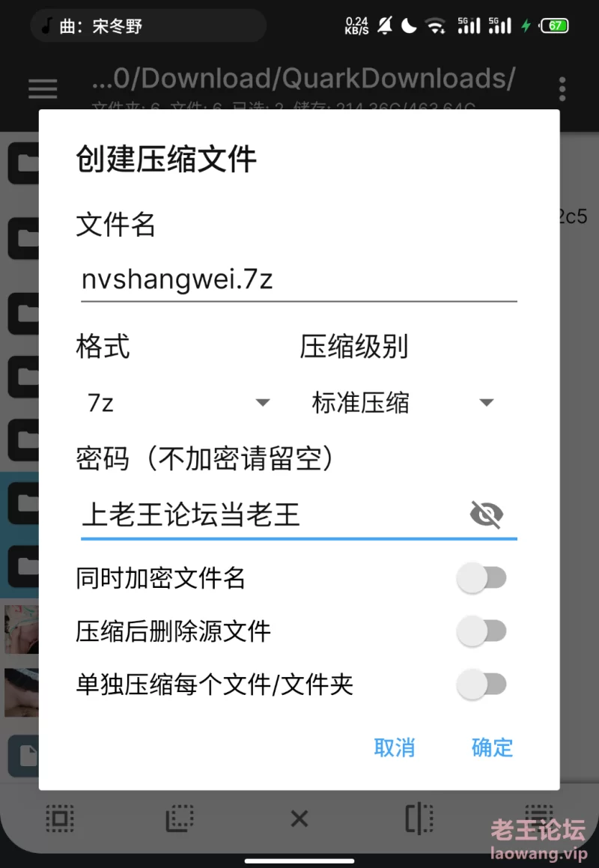Image resolution: width=599 pixels, height=868 pixels.
Task: Tap 取消 to cancel the dialog
Action: point(394,747)
